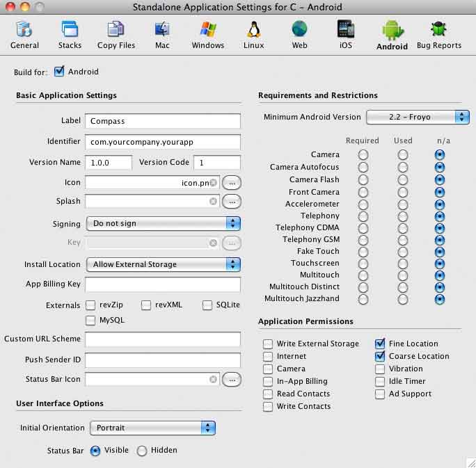Browse for the Splash image file

[x=232, y=201]
